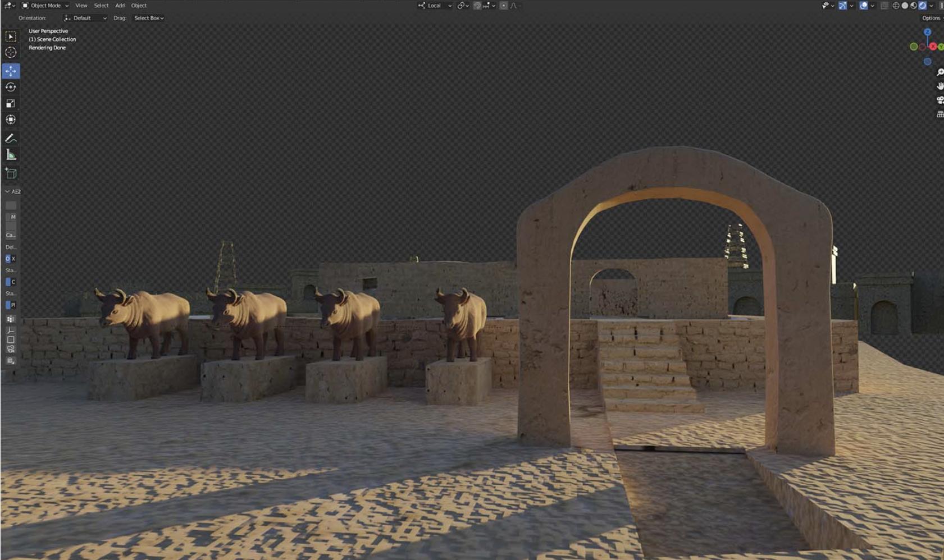Open the Orientation Default dropdown
Screen dimensions: 944x560
85,18
